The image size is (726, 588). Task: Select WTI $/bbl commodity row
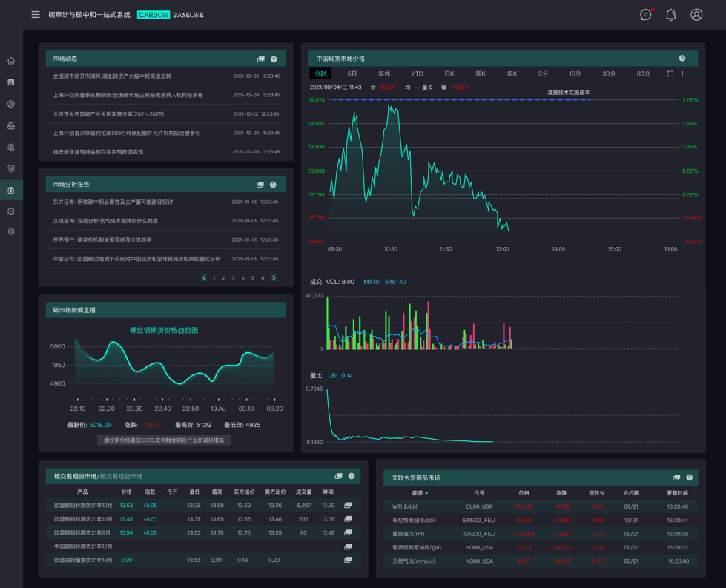tap(541, 506)
